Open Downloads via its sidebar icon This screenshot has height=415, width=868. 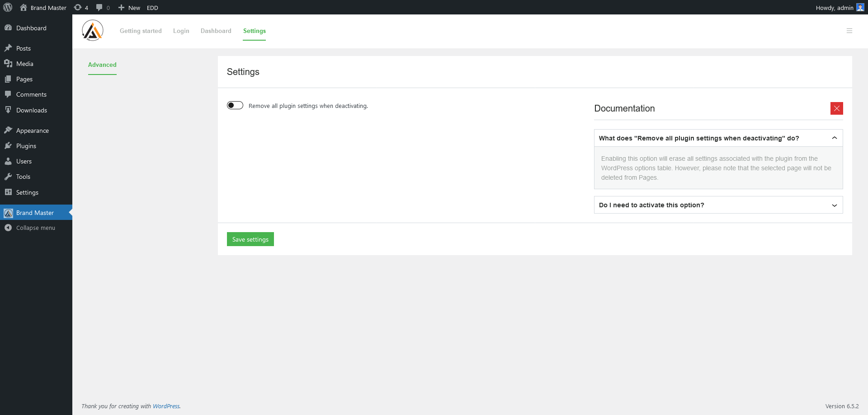point(9,110)
